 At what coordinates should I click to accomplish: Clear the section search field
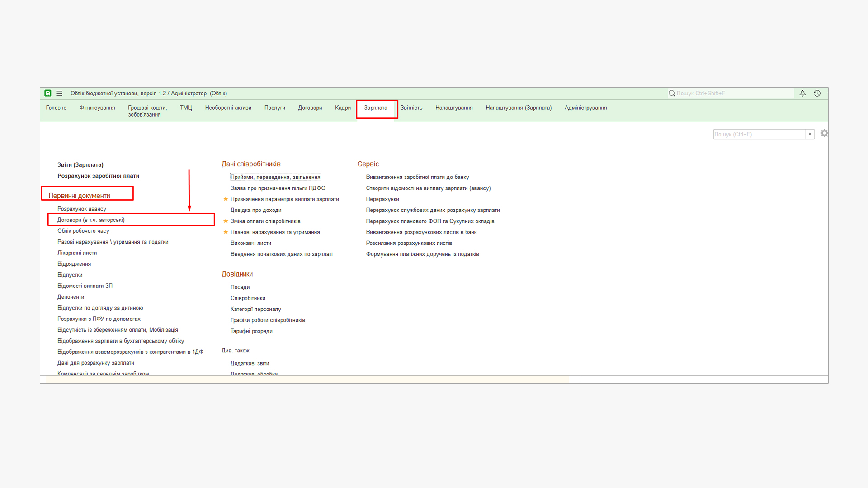810,134
